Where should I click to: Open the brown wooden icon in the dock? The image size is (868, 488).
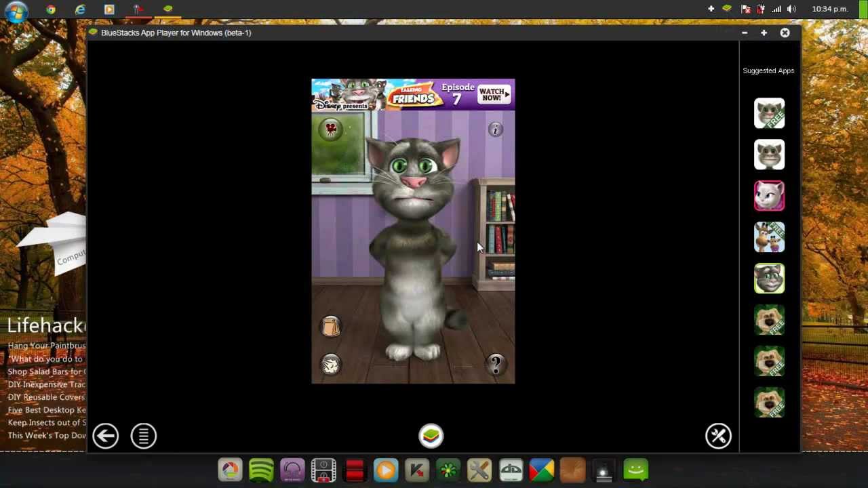click(x=573, y=470)
